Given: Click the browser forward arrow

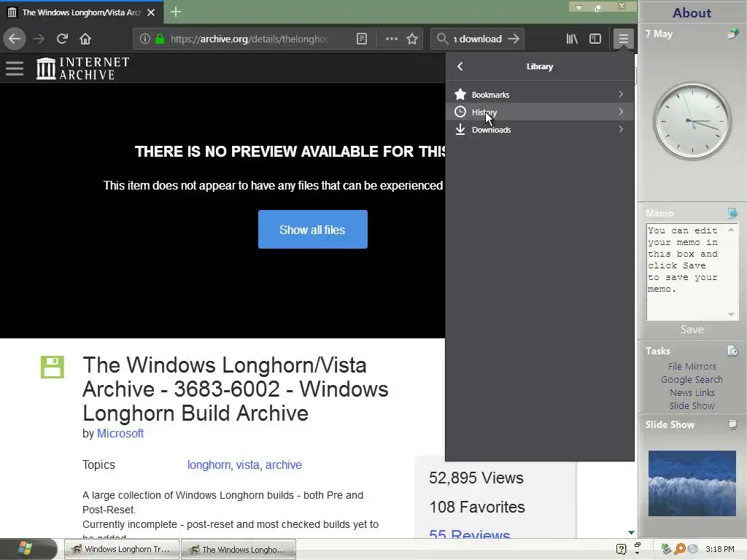Looking at the screenshot, I should tap(39, 39).
